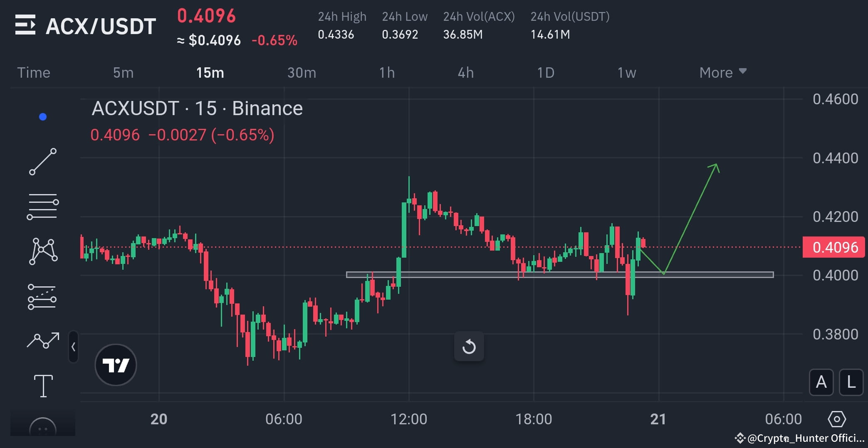Open the hamburger menu next to ACX/USDT
This screenshot has width=868, height=448.
click(x=26, y=25)
